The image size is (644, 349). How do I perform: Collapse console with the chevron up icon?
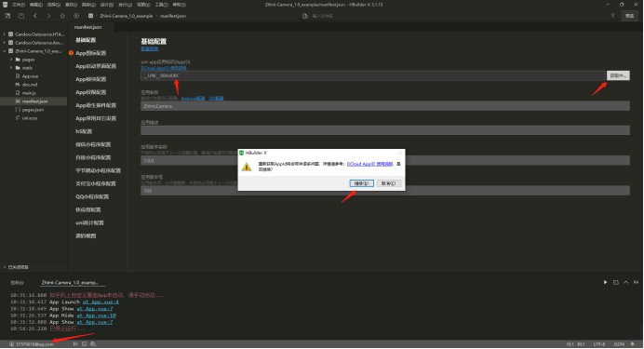coord(625,282)
